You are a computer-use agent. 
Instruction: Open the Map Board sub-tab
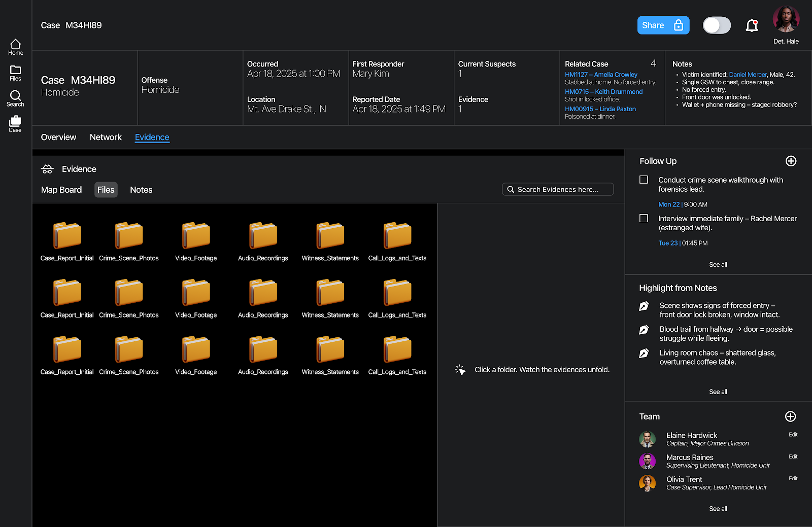pos(61,190)
